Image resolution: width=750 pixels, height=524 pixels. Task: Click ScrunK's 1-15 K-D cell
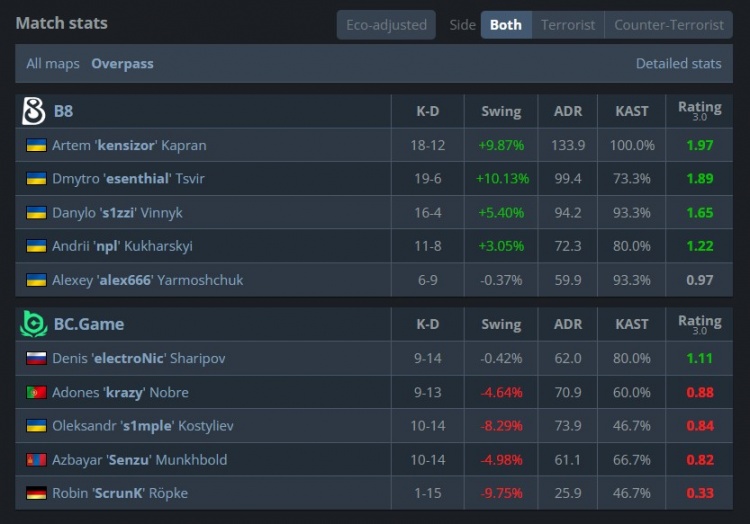(x=428, y=493)
